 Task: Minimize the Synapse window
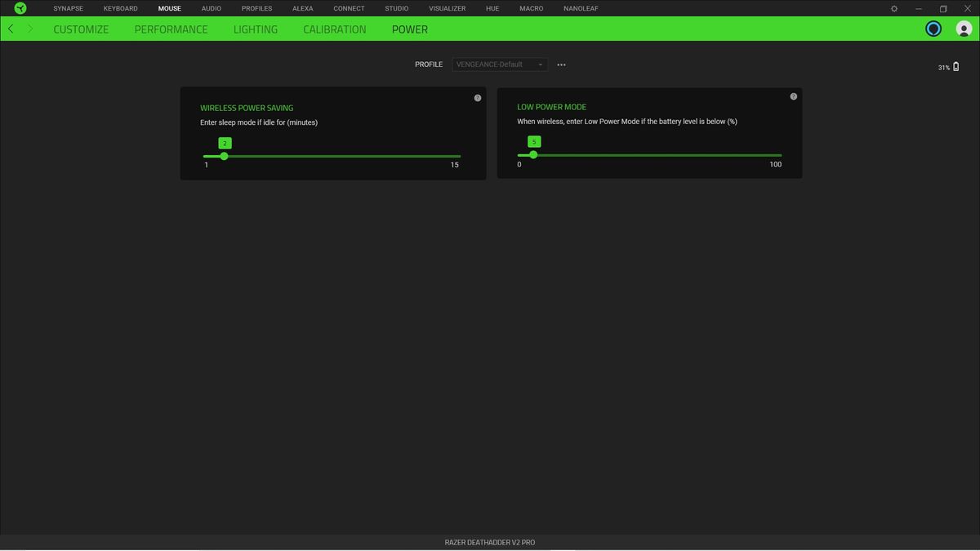(919, 8)
